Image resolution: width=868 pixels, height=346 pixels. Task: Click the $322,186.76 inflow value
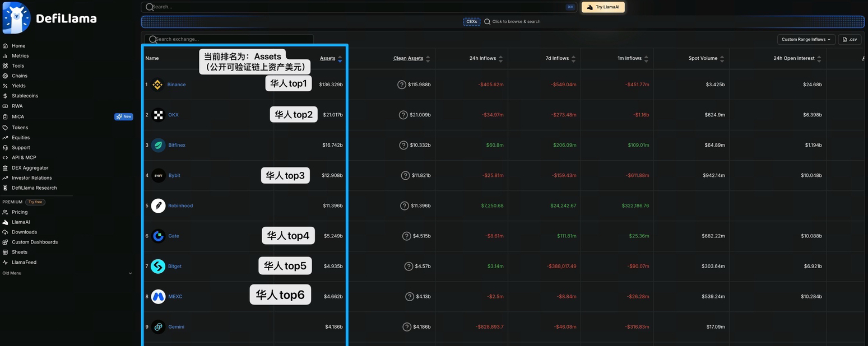click(x=635, y=205)
